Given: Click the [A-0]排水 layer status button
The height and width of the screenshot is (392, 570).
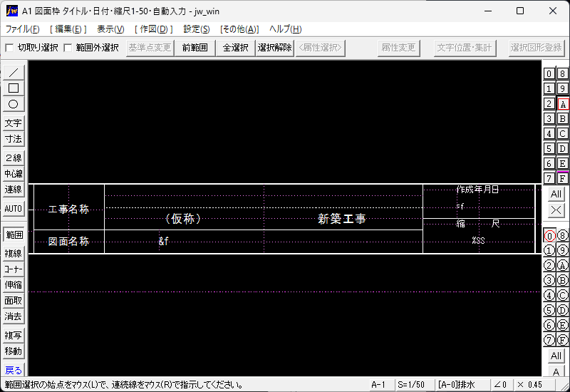Looking at the screenshot, I should (462, 385).
